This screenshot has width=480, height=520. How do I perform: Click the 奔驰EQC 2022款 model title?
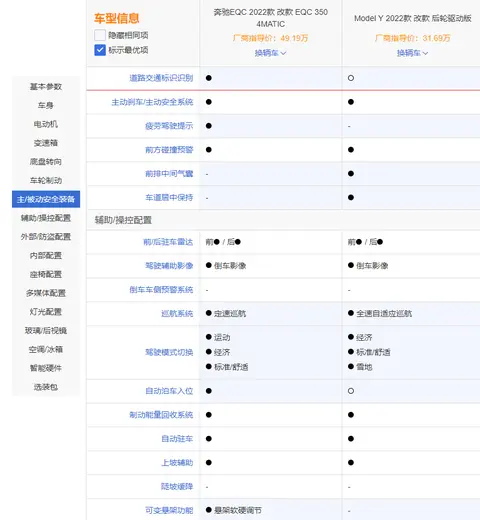coord(270,18)
